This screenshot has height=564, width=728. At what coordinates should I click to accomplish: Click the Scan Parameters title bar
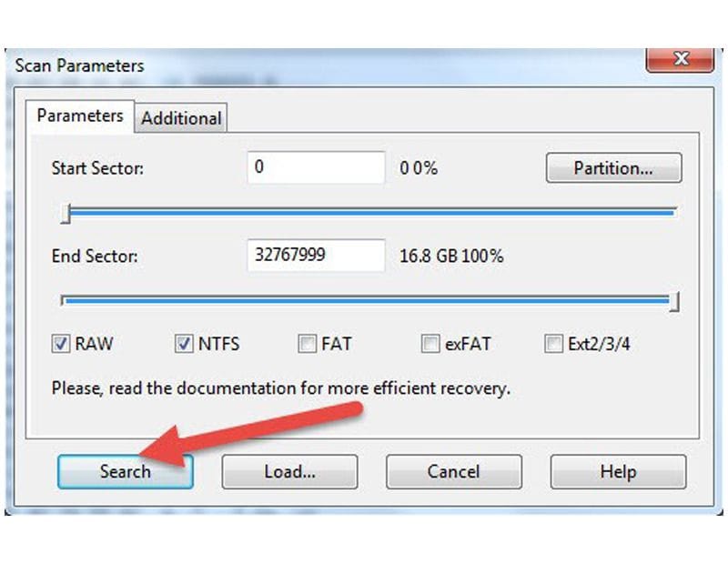click(318, 65)
